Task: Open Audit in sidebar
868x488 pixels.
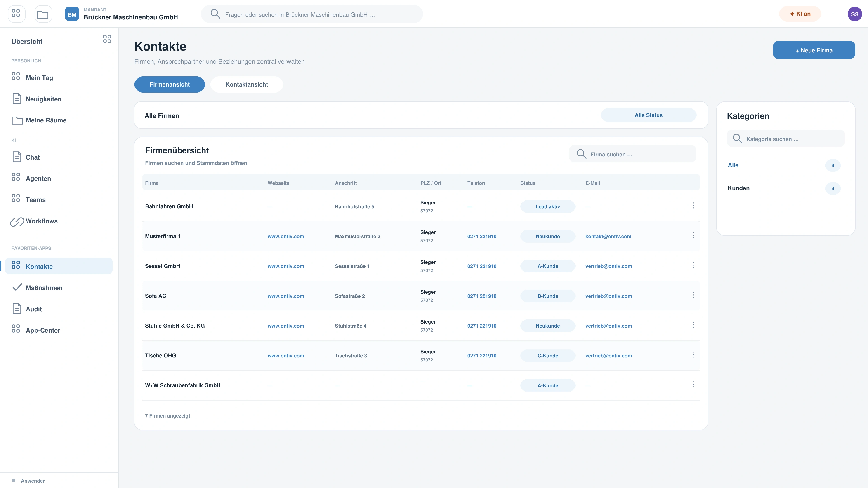Action: pyautogui.click(x=59, y=309)
